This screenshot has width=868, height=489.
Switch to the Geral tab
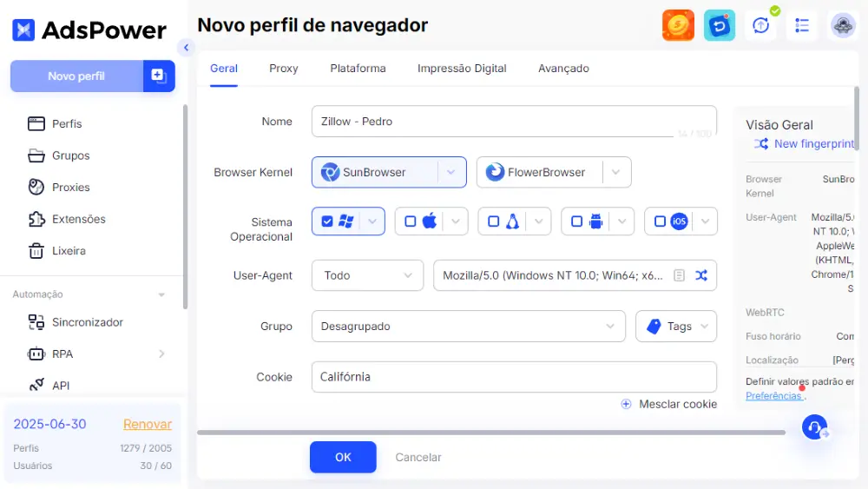(224, 68)
